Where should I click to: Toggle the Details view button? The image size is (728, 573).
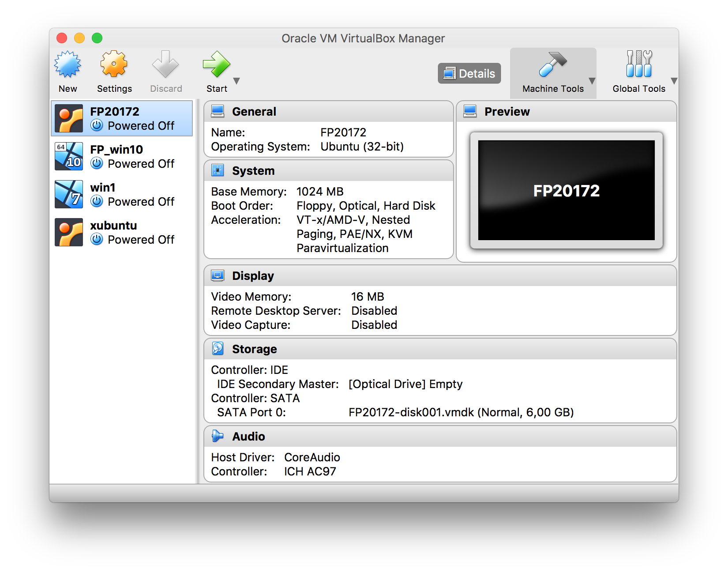tap(469, 73)
